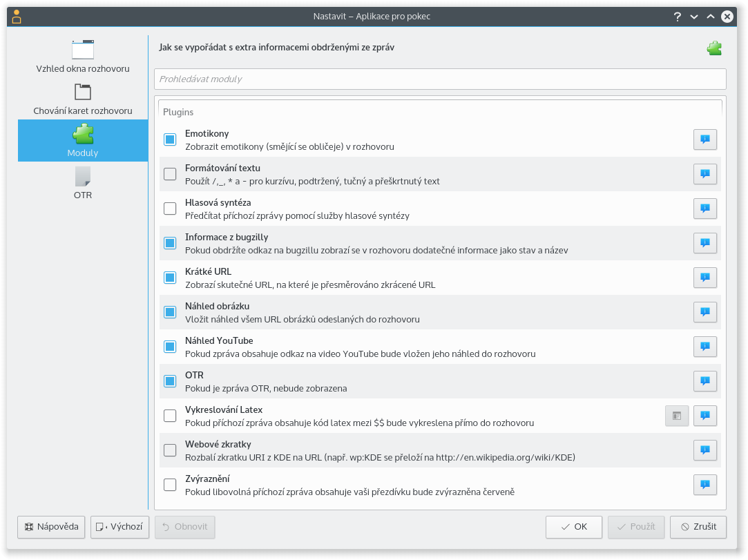Click the Nápověda help button
This screenshot has height=560, width=748.
point(51,527)
